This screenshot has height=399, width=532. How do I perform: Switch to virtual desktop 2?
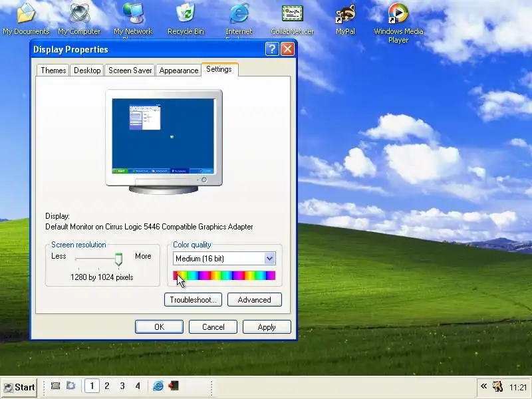[107, 386]
